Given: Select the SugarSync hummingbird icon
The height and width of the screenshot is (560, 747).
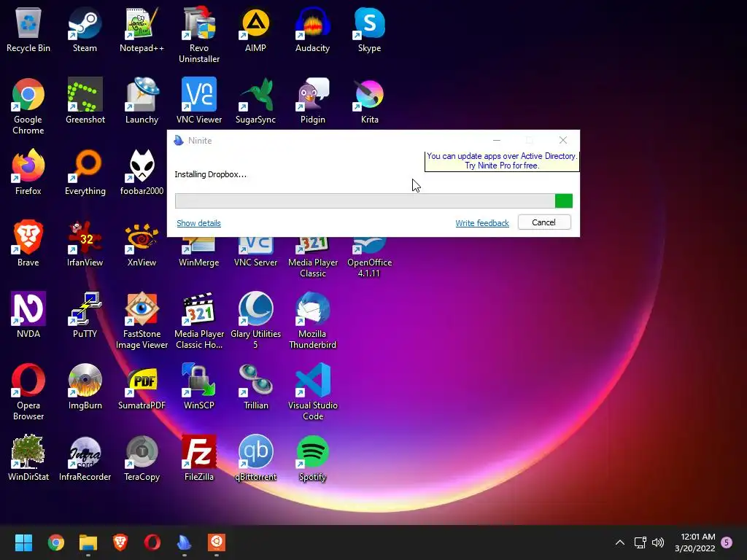Looking at the screenshot, I should pyautogui.click(x=255, y=101).
